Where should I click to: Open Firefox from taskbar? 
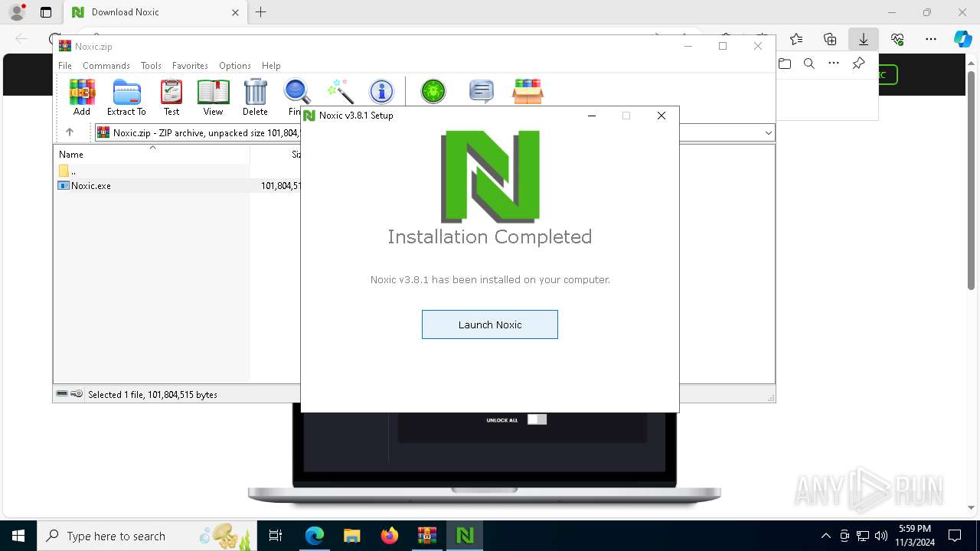point(390,536)
